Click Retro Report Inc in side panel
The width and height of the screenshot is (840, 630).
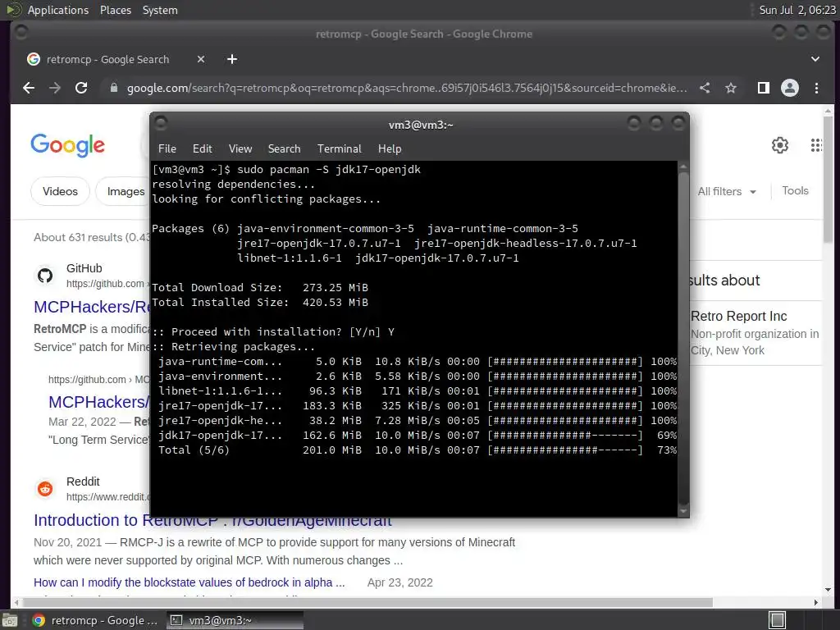739,316
